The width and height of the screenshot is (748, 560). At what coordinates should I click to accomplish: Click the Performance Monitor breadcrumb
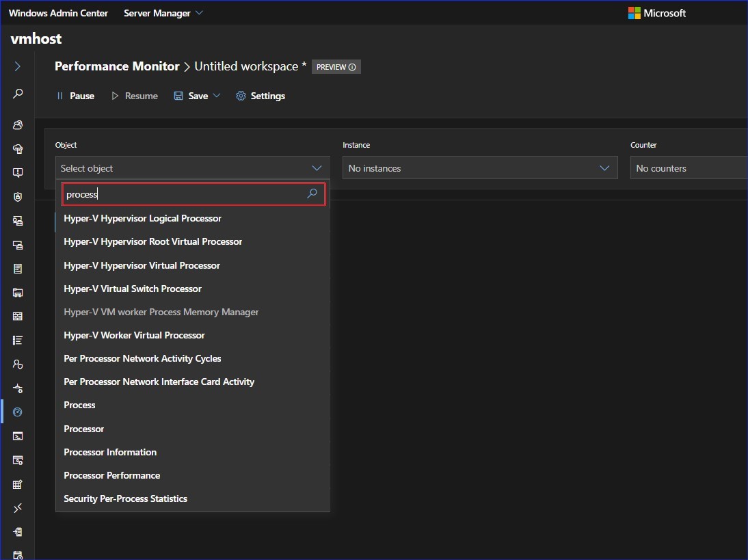[x=117, y=66]
